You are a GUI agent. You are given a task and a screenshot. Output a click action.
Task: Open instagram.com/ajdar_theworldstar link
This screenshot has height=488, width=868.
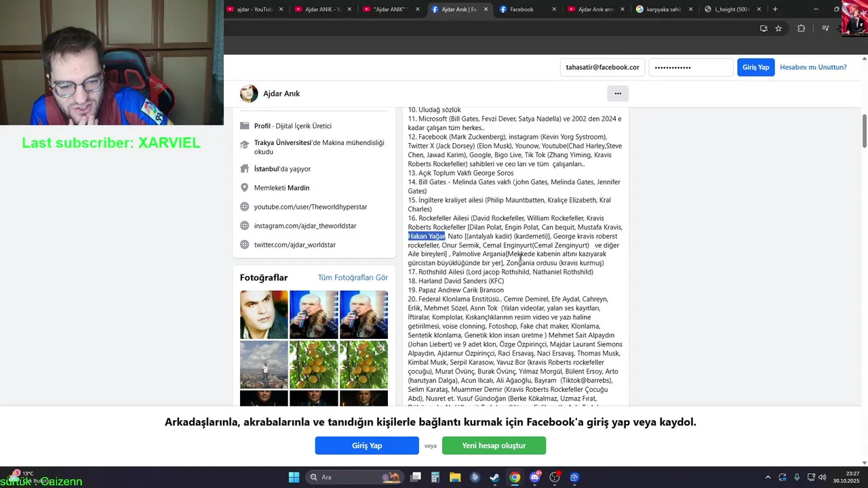tap(305, 226)
